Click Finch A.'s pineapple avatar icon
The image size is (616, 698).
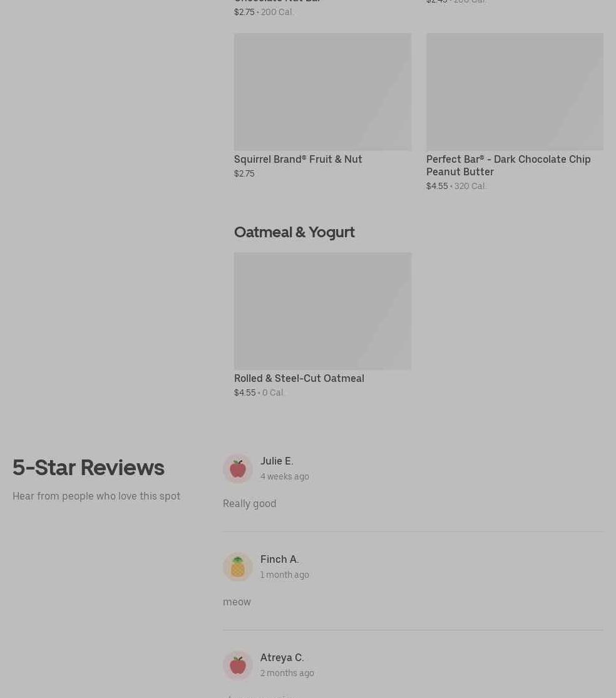pos(238,567)
